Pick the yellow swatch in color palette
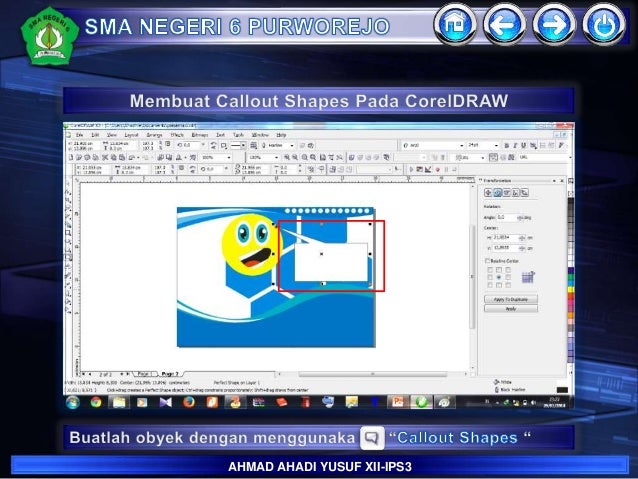The image size is (638, 479). [571, 289]
